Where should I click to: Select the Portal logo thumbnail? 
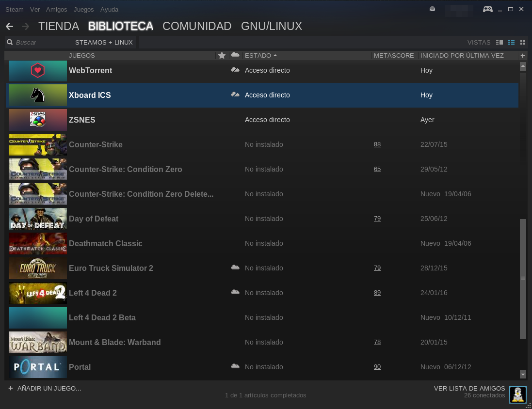pyautogui.click(x=38, y=367)
